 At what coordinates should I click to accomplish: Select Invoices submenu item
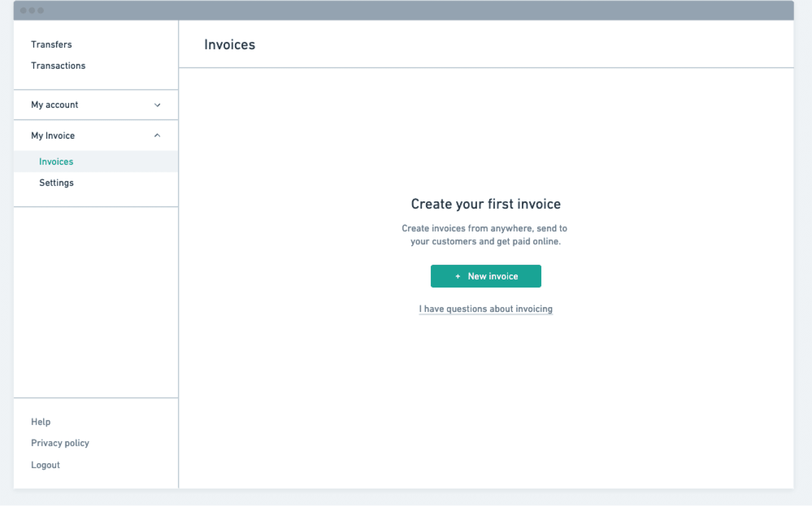click(x=56, y=162)
